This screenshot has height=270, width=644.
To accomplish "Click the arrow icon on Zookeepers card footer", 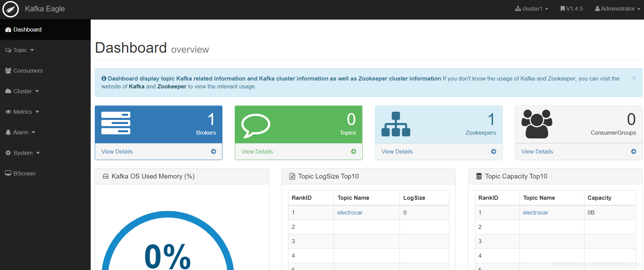I will [493, 151].
